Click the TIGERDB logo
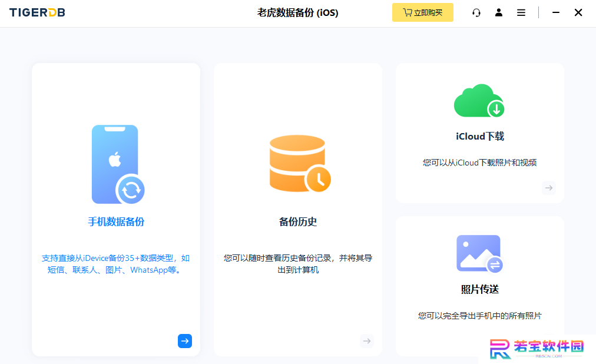 click(x=37, y=12)
